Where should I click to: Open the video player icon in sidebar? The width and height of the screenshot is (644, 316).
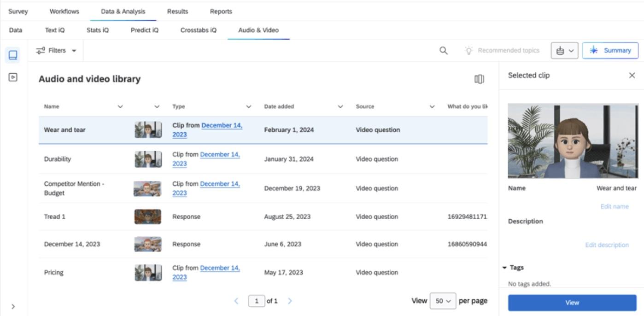pos(13,77)
